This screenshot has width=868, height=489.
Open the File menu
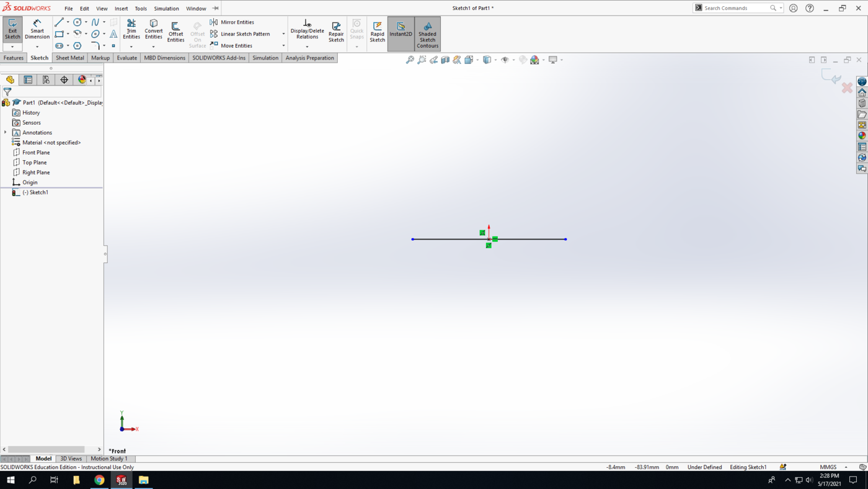(x=69, y=9)
